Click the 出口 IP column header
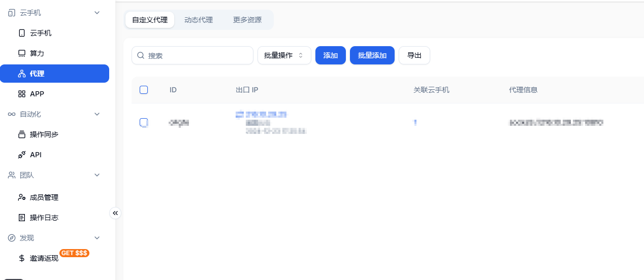Screen dimensions: 644x280 click(x=247, y=90)
